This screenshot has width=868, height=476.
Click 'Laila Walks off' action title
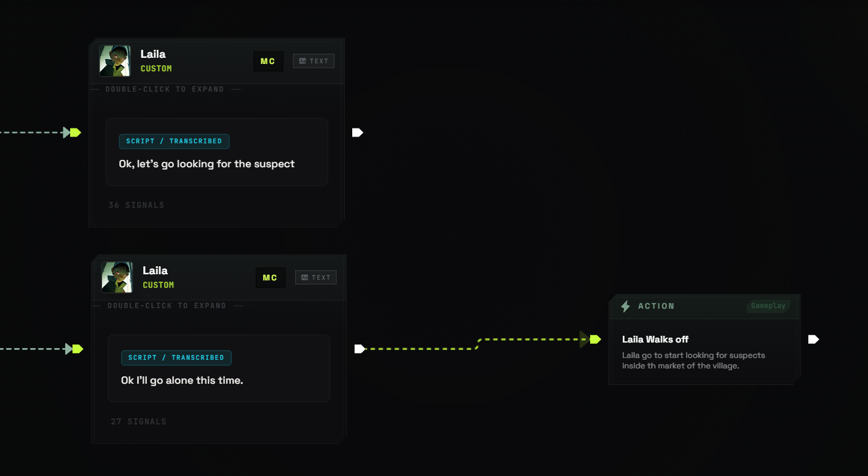(655, 339)
